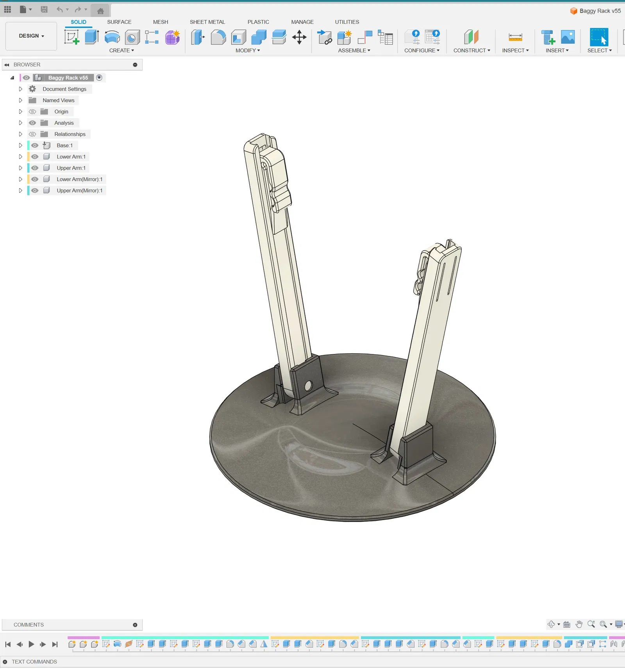Hide the Lower Arm:1 component

pos(35,157)
